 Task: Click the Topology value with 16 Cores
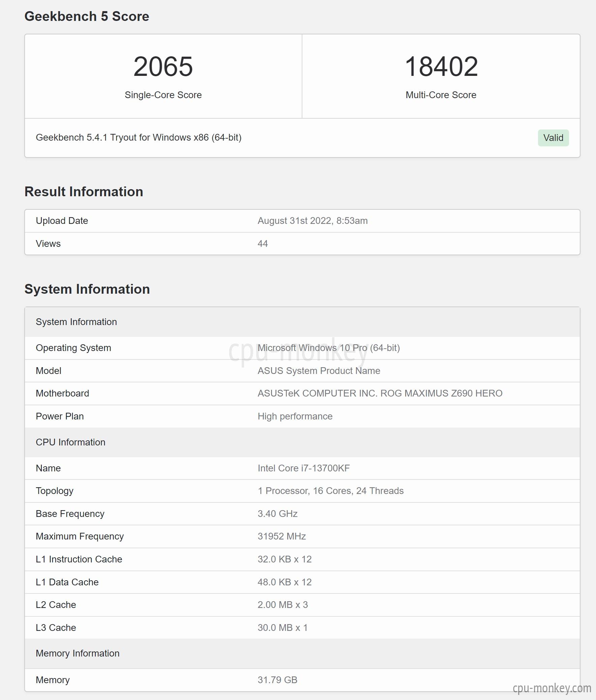point(331,491)
